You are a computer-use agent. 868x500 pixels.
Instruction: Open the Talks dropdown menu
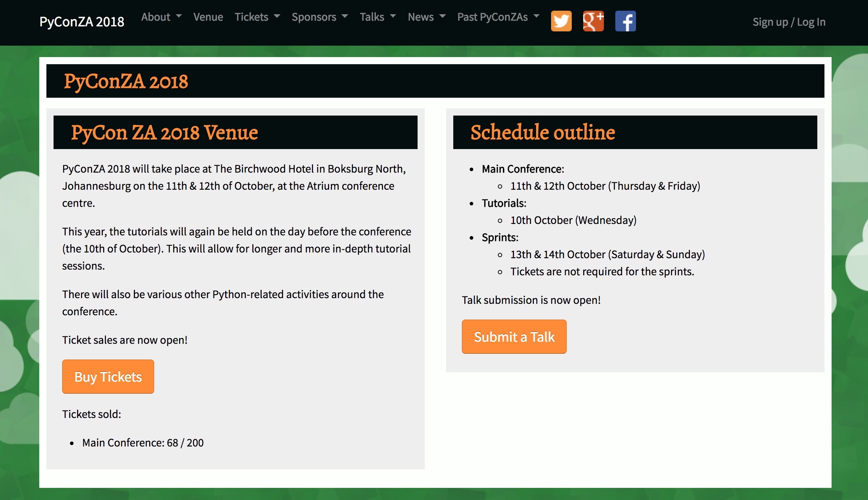(x=378, y=17)
